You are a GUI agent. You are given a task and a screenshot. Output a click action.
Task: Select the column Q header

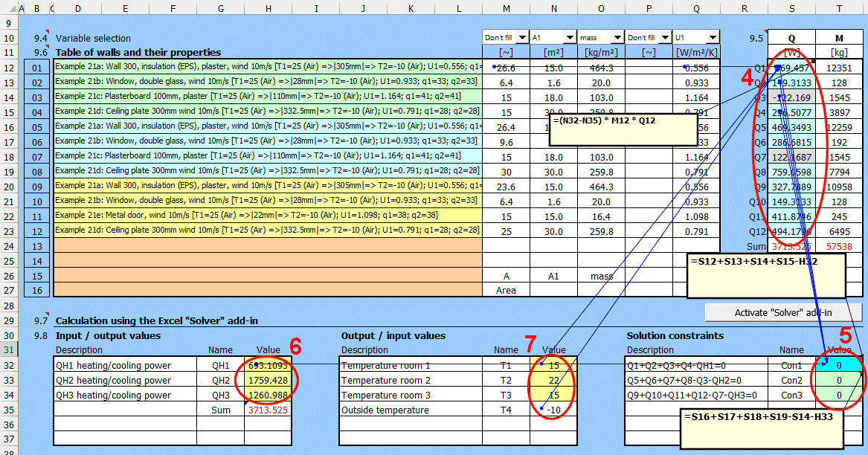(696, 9)
